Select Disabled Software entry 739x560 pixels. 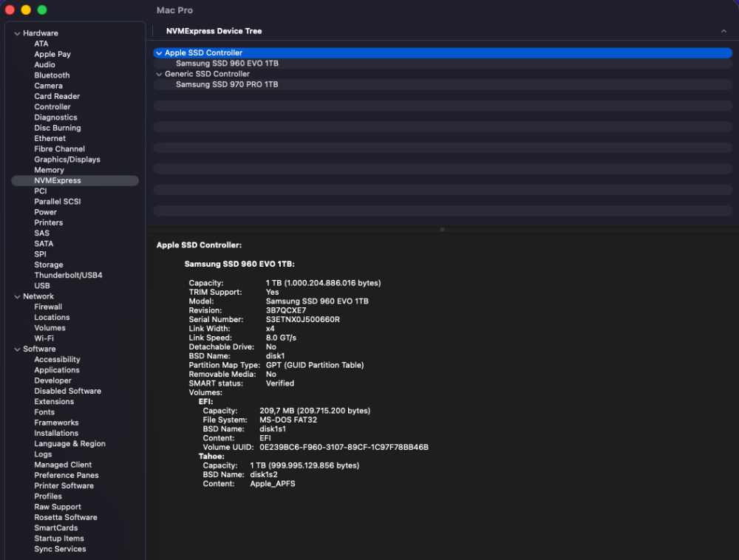pyautogui.click(x=67, y=392)
